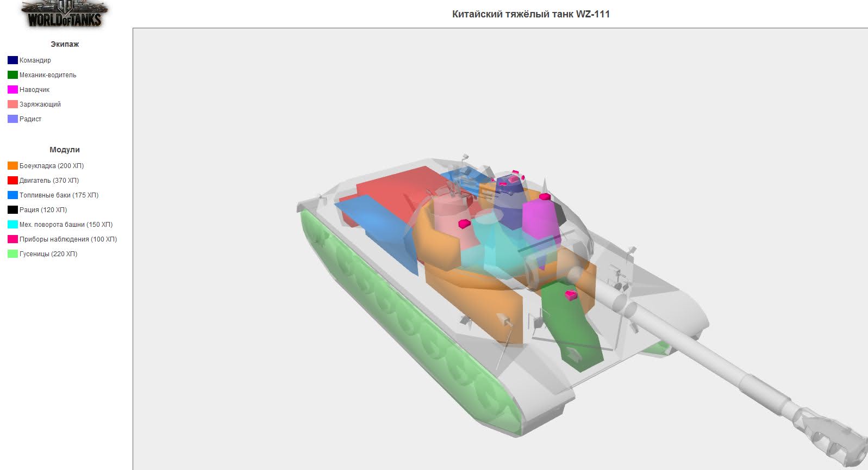
Task: Click the Приборы наблюдения pink swatch
Action: click(x=13, y=239)
